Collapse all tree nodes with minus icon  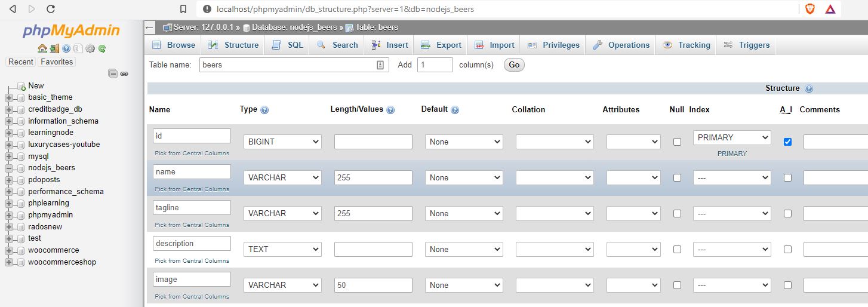(x=113, y=73)
